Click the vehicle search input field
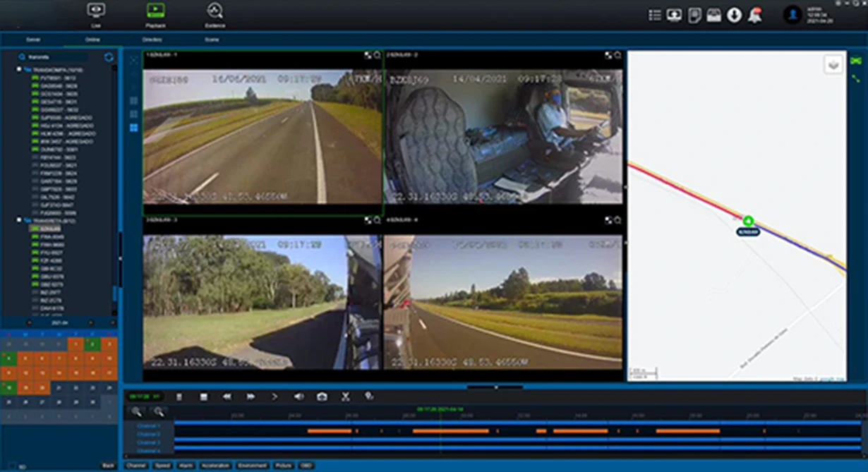This screenshot has width=868, height=472. pyautogui.click(x=60, y=57)
